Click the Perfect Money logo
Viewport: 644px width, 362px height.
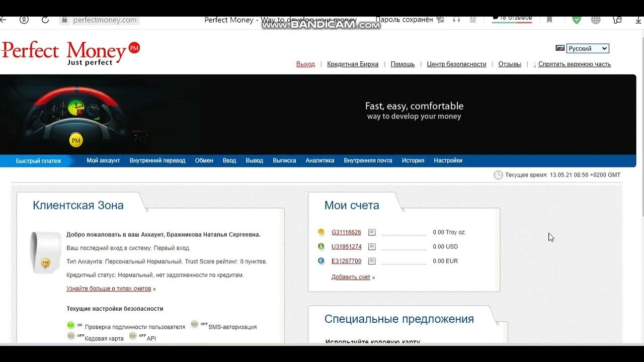pyautogui.click(x=70, y=53)
